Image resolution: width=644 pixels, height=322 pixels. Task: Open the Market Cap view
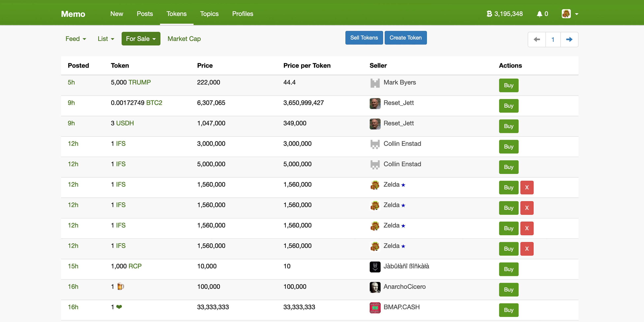184,39
